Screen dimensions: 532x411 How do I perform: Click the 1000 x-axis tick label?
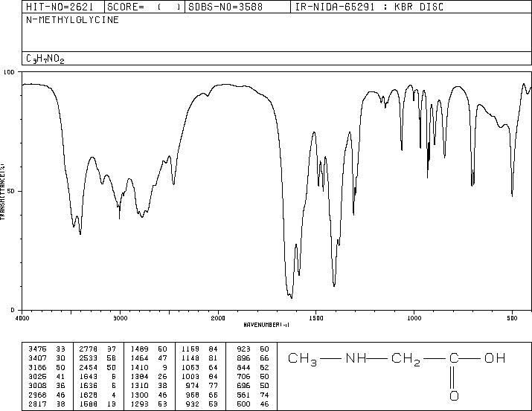pyautogui.click(x=414, y=318)
